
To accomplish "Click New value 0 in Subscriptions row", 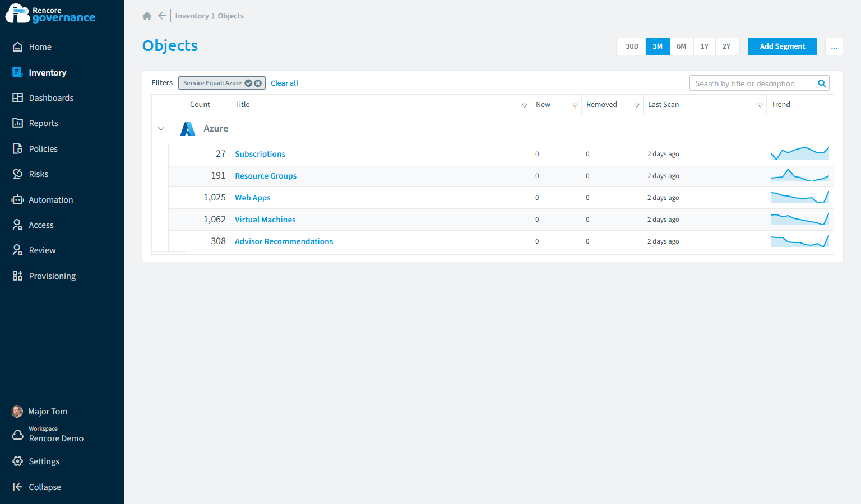I will click(x=537, y=154).
